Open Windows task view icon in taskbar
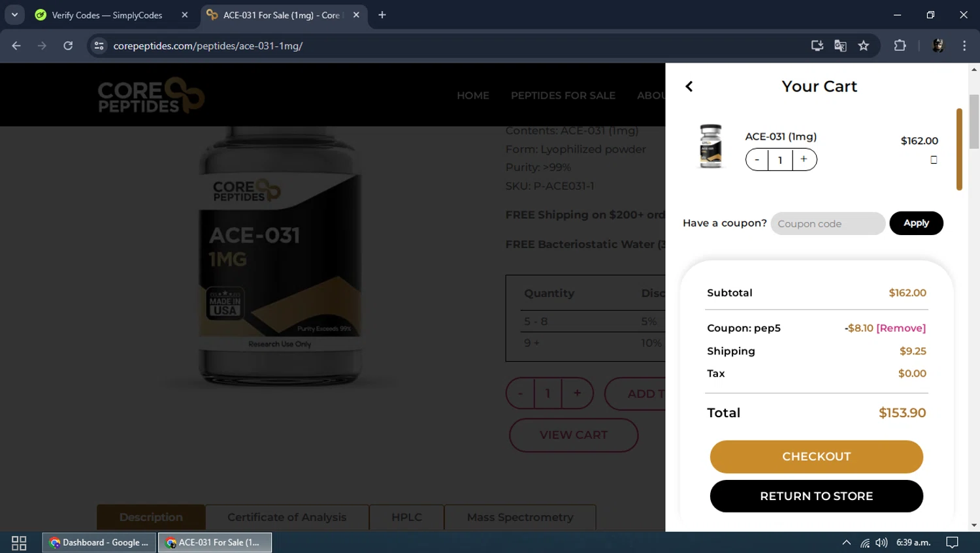This screenshot has height=553, width=980. 19,543
